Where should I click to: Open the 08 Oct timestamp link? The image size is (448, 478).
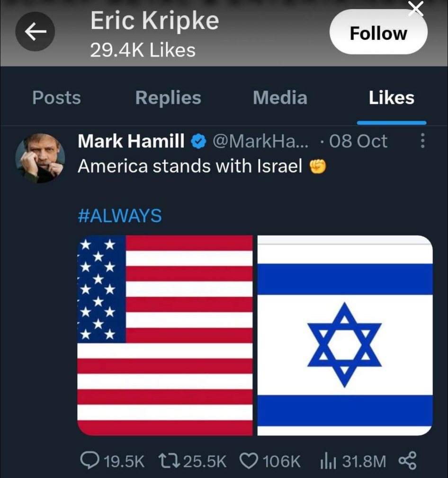(358, 141)
